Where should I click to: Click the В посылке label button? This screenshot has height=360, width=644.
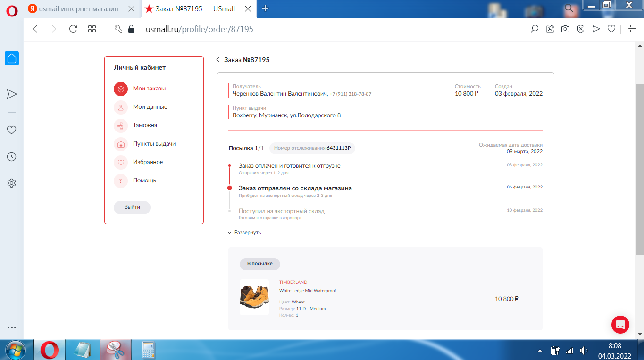pyautogui.click(x=260, y=264)
